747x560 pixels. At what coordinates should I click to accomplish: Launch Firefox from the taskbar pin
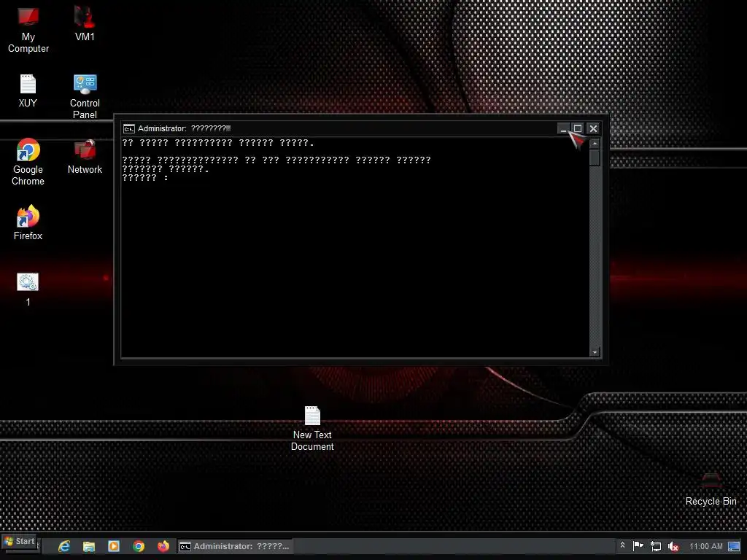[x=163, y=546]
